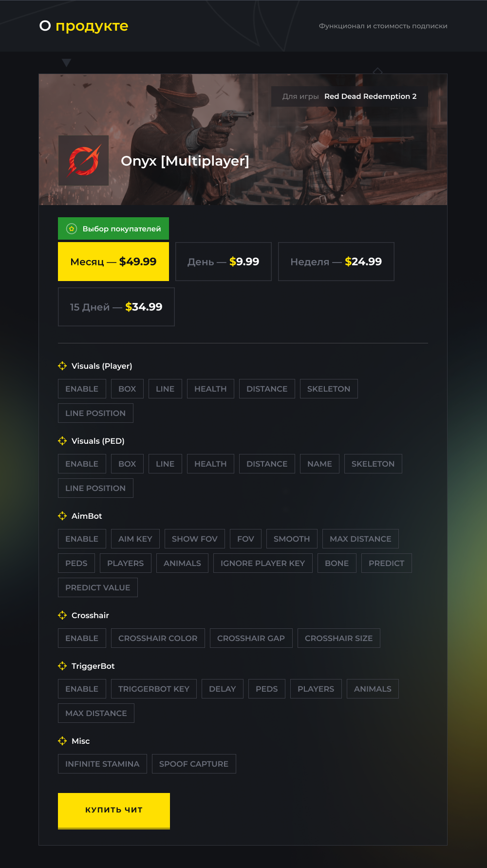Click the Visuals (Player) crosshair icon
Viewport: 487px width, 868px height.
tap(62, 366)
